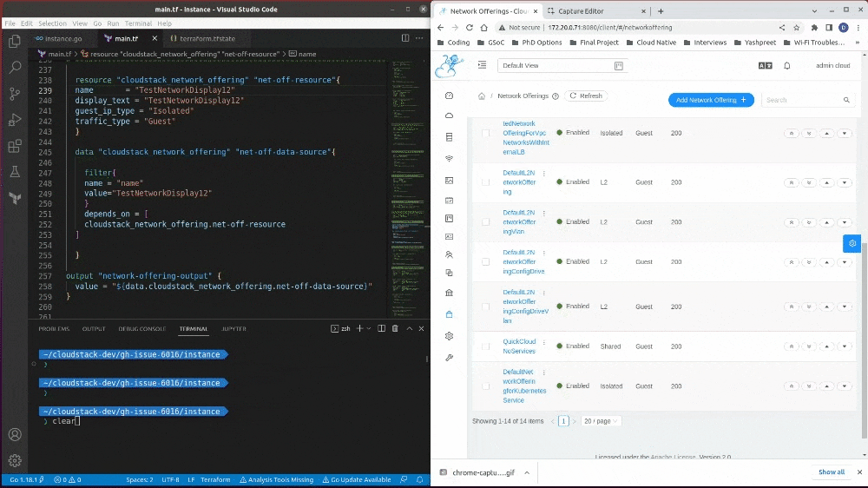Screen dimensions: 868x488
Task: Tick checkbox for QuickCloudNoServices row
Action: [x=485, y=346]
